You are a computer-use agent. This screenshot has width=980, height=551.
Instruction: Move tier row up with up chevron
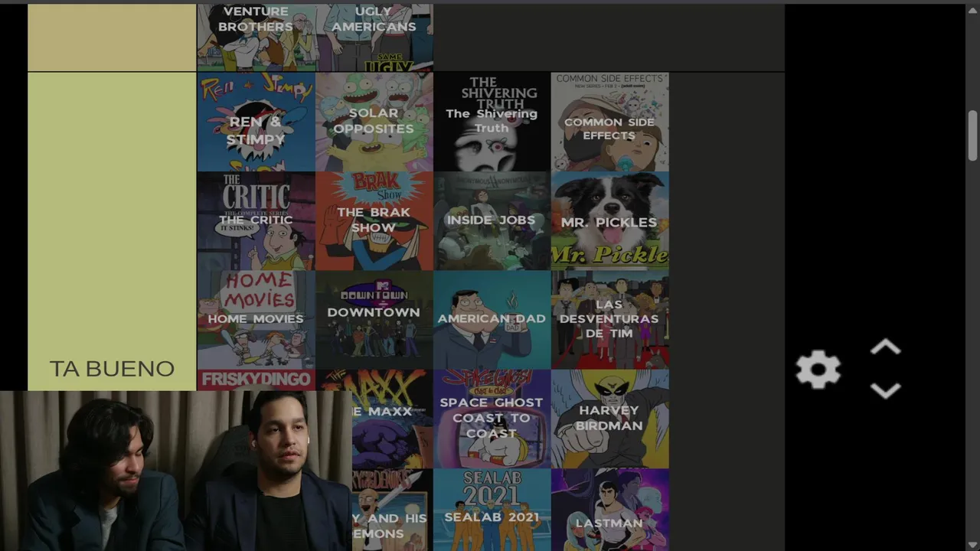click(x=885, y=348)
